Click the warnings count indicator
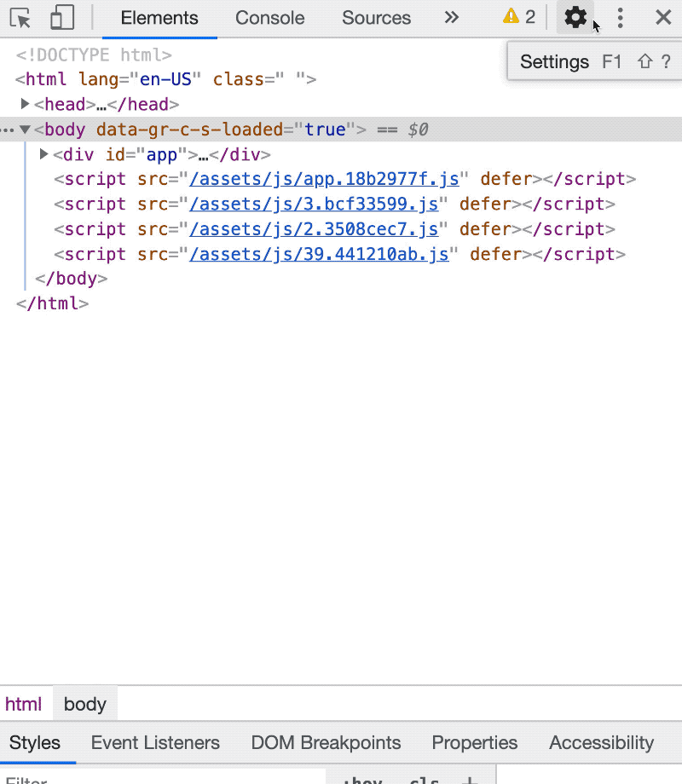The width and height of the screenshot is (682, 784). coord(519,17)
